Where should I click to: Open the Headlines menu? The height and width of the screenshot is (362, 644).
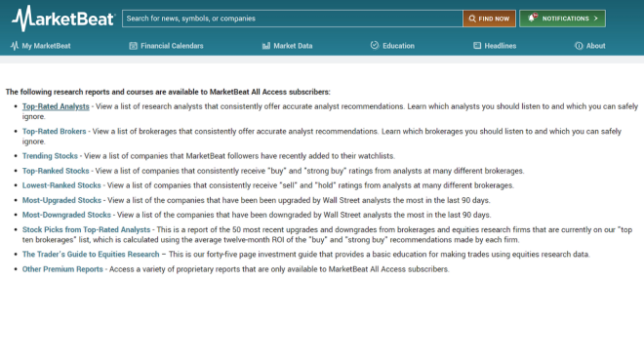click(x=495, y=46)
